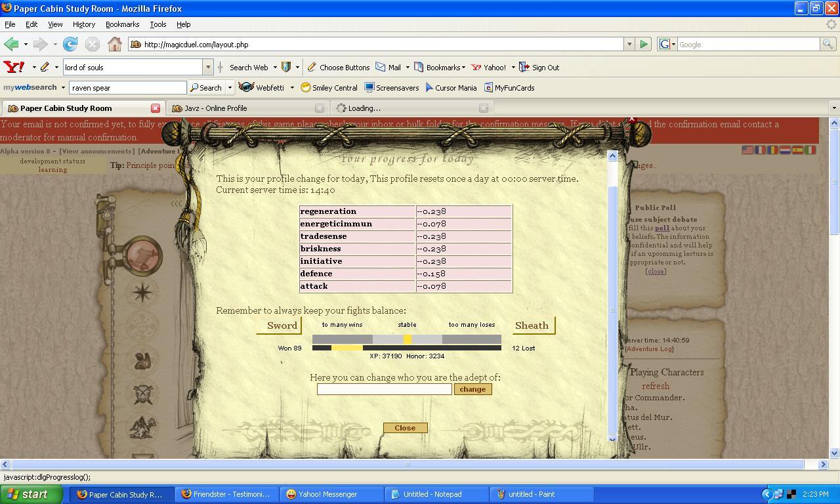The width and height of the screenshot is (840, 504).
Task: Open the Firefox home page icon
Action: [115, 44]
